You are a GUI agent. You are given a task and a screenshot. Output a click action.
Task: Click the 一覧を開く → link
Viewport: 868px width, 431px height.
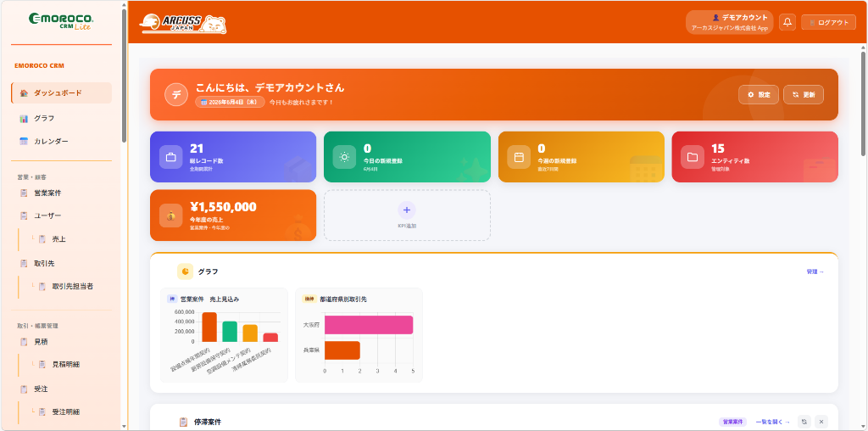[x=773, y=423]
